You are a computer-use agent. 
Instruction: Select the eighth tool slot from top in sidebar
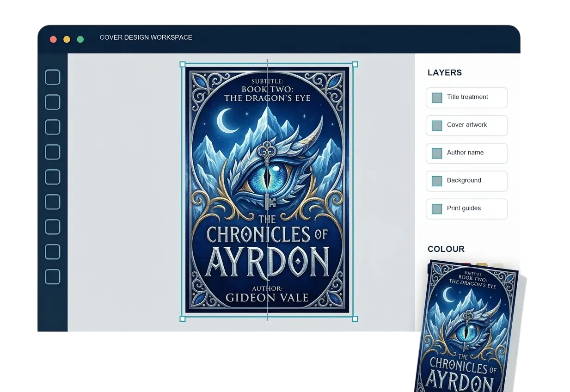tap(52, 252)
